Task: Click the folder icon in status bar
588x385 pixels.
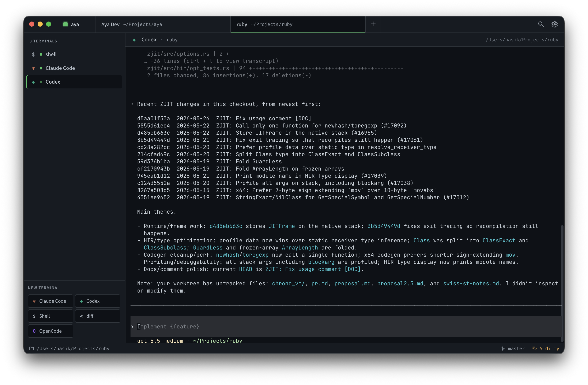Action: 31,348
